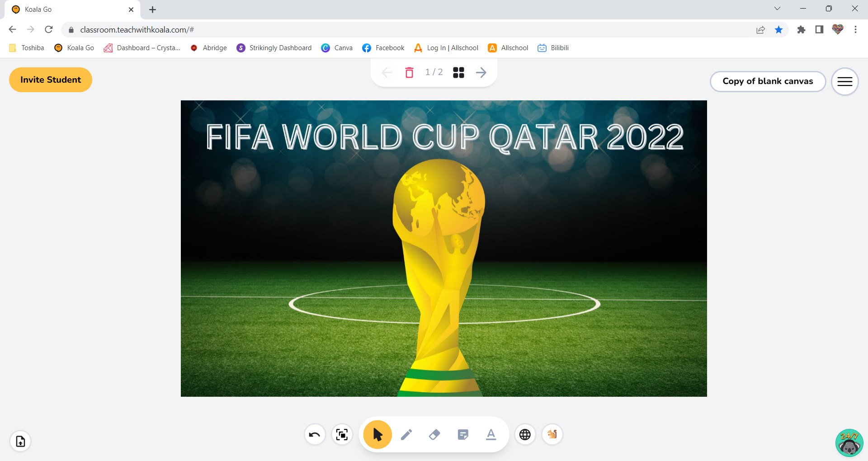The width and height of the screenshot is (868, 461).
Task: Click the Invite Student button
Action: [x=51, y=80]
